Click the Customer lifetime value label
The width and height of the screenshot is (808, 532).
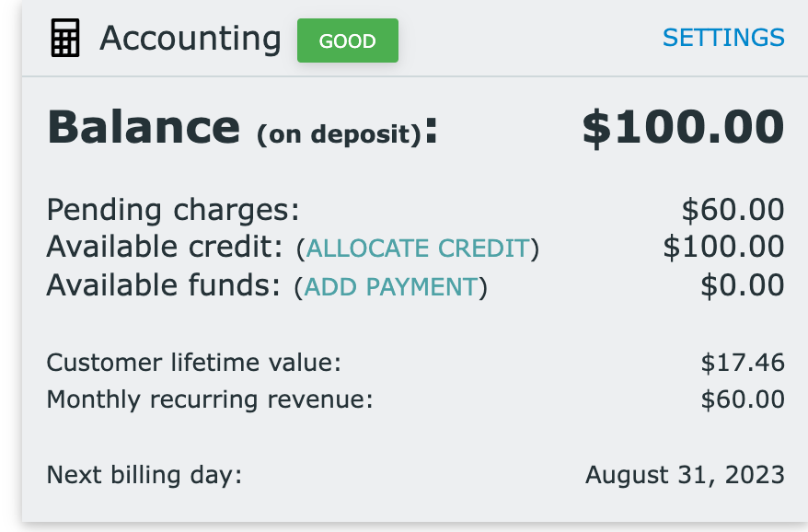tap(194, 363)
